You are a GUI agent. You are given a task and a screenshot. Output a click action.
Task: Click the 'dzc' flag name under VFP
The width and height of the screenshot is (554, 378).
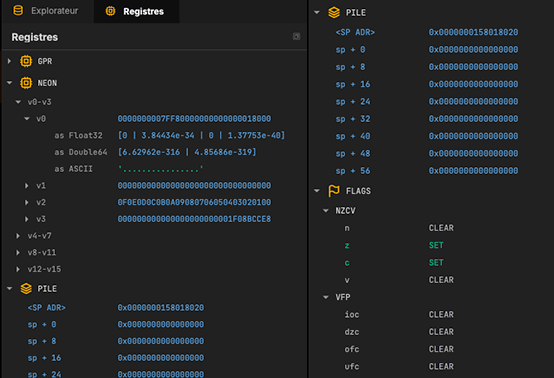[x=352, y=332]
